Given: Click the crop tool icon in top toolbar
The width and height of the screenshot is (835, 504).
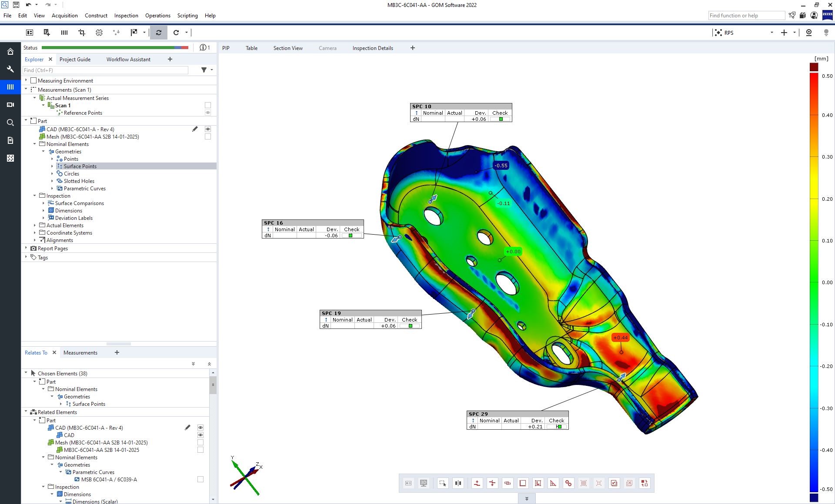Looking at the screenshot, I should (82, 33).
